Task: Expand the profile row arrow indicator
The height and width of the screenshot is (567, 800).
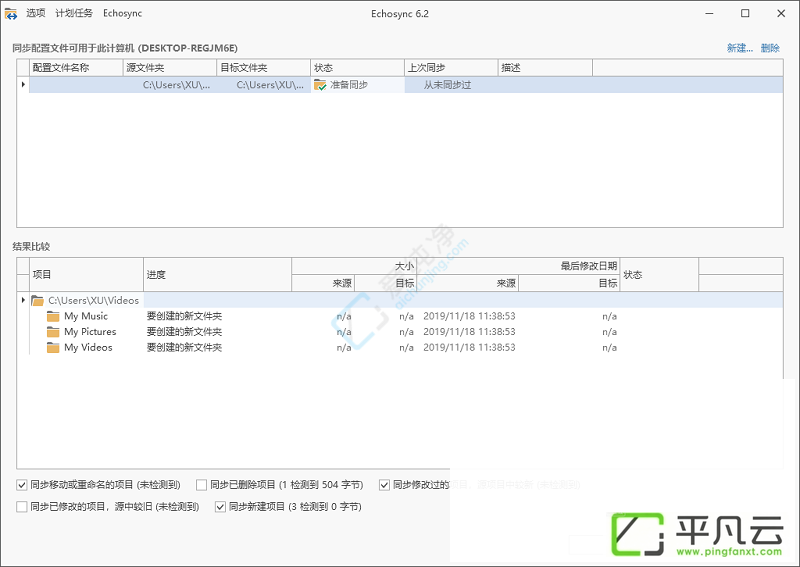Action: [x=23, y=84]
